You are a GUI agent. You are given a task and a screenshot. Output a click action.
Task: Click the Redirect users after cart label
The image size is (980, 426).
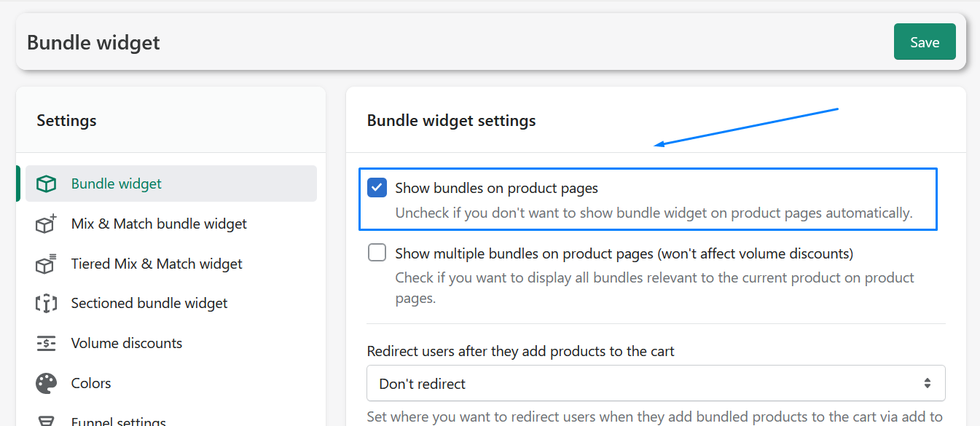point(521,351)
